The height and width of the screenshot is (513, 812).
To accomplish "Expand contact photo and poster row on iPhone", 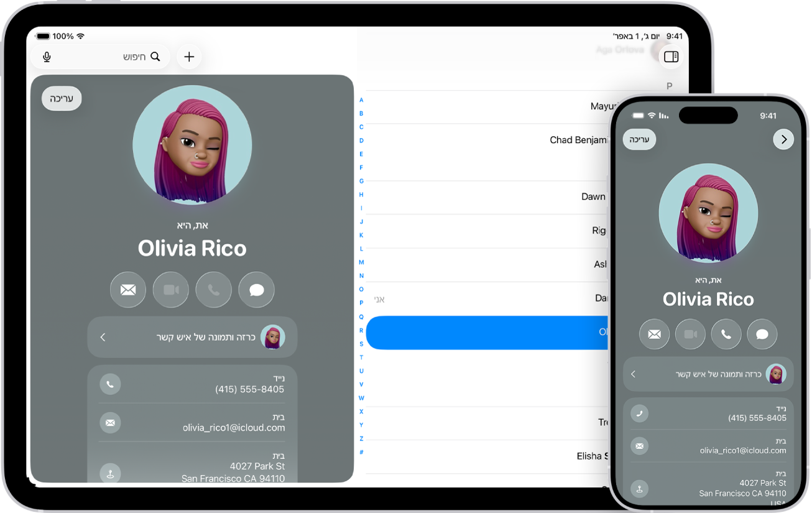I will (708, 374).
